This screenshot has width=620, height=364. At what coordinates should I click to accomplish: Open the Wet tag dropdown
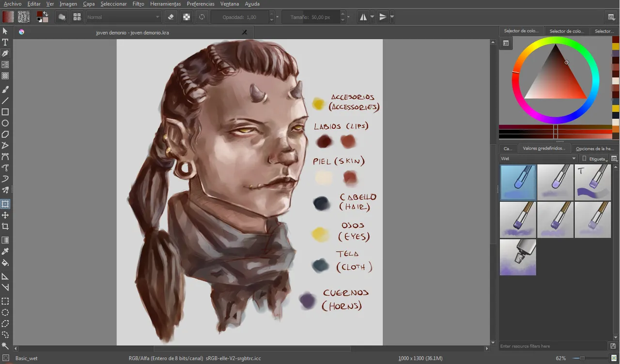[x=539, y=158]
